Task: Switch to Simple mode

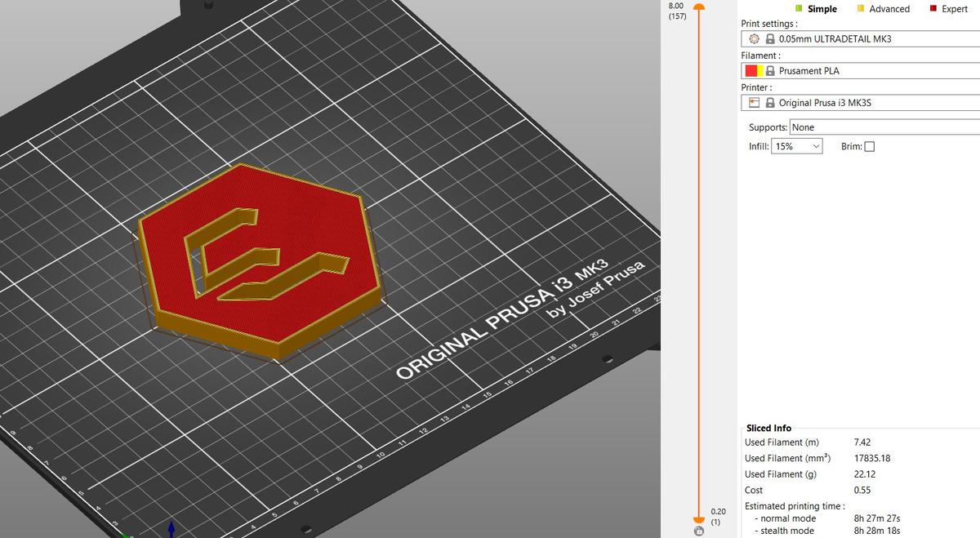Action: click(816, 9)
